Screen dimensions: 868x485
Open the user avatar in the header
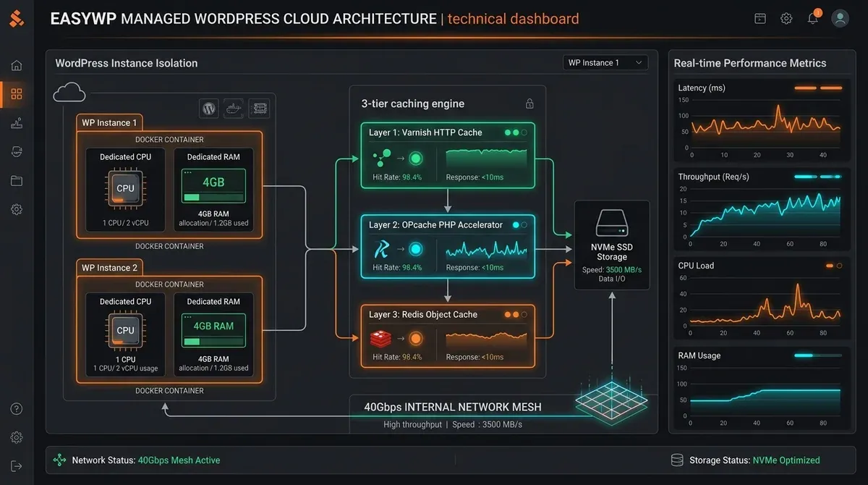tap(840, 19)
